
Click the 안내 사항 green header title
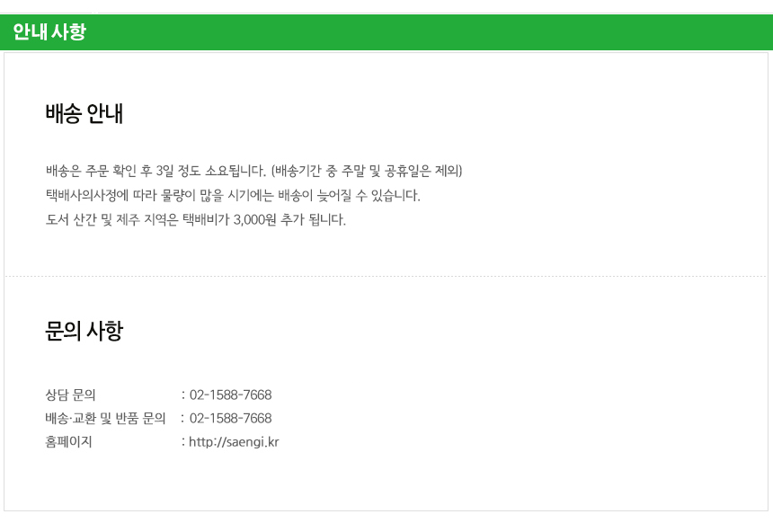(49, 32)
